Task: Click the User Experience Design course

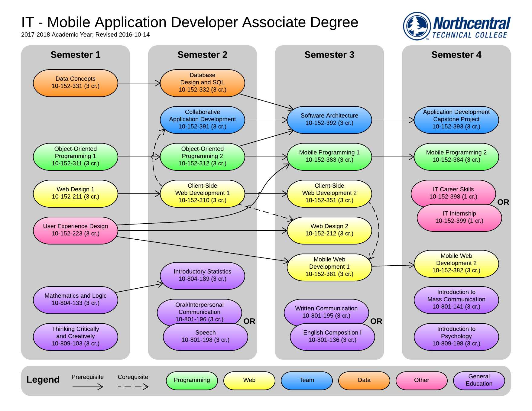Action: point(75,230)
